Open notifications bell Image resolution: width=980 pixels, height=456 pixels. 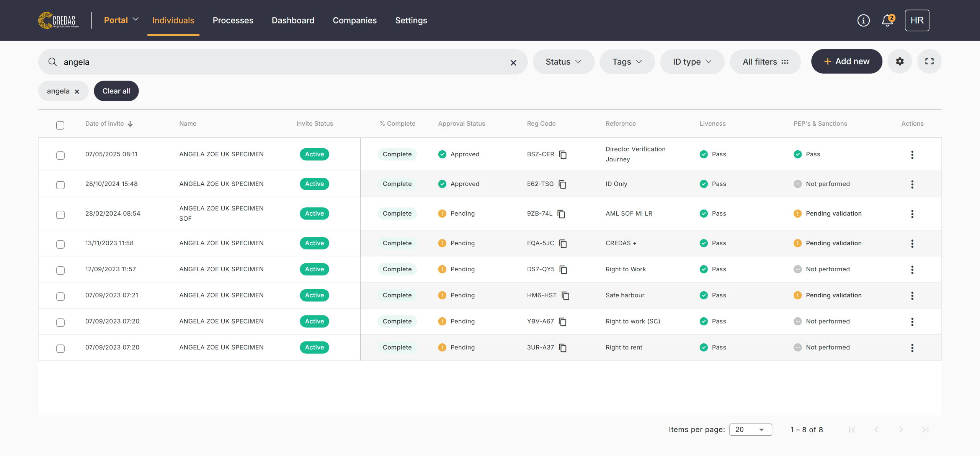coord(887,20)
